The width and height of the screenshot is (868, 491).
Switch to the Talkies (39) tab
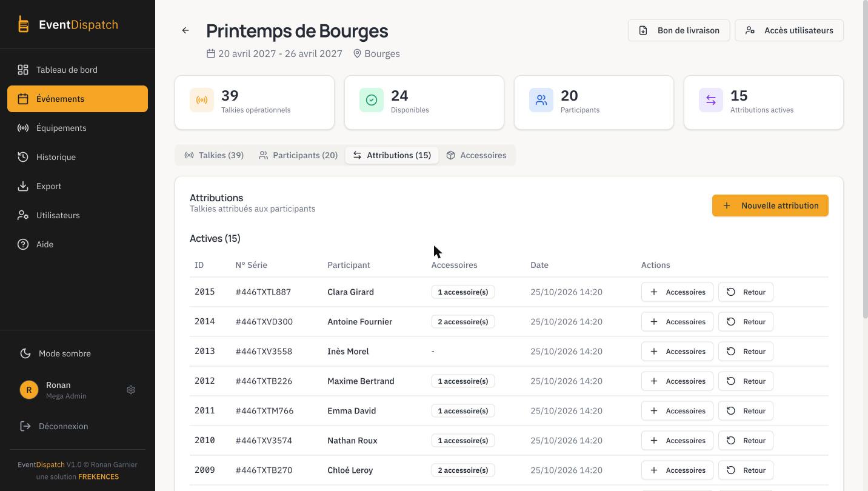214,155
